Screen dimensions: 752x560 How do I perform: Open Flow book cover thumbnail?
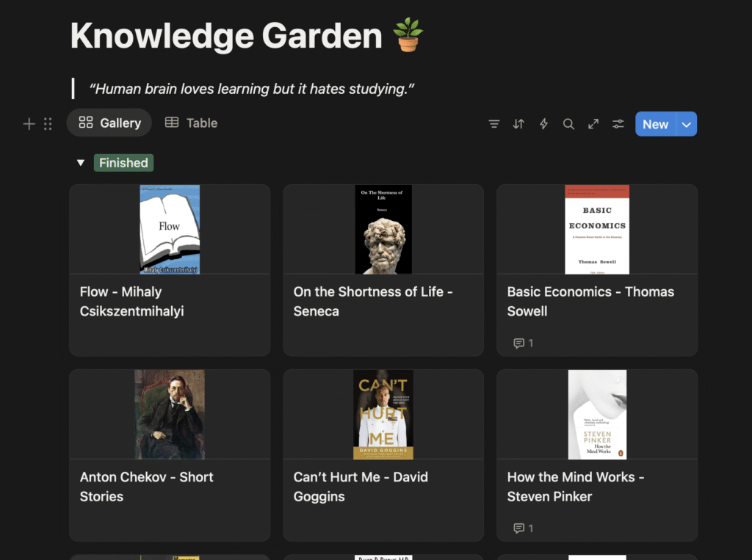[170, 229]
